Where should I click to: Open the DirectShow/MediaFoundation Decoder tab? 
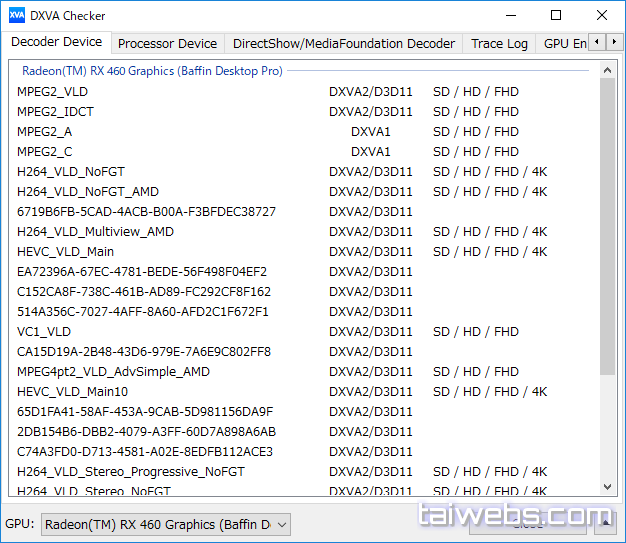[x=343, y=43]
